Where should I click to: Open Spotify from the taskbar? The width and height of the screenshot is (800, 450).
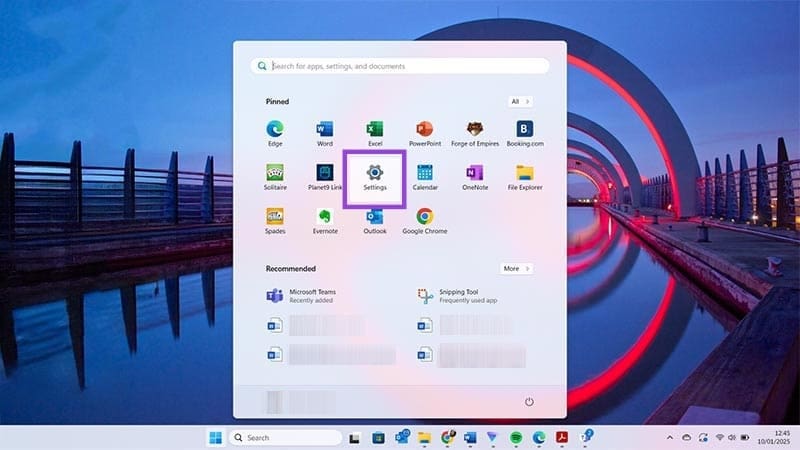(516, 438)
